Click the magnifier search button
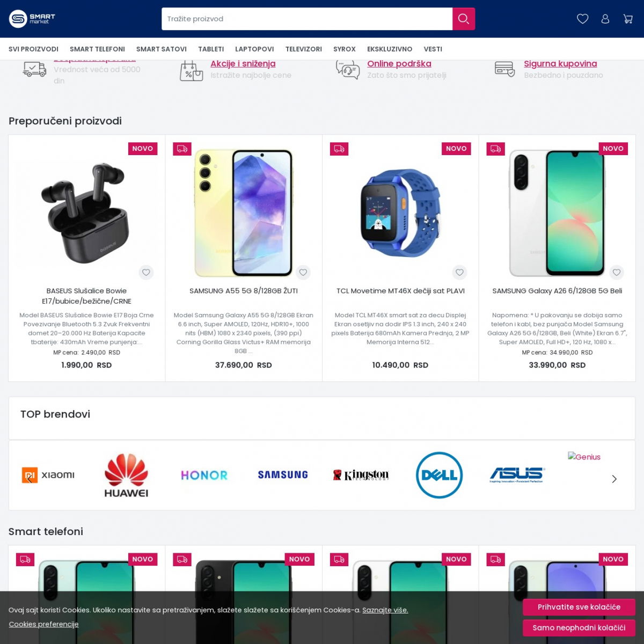644x644 pixels. pyautogui.click(x=464, y=19)
